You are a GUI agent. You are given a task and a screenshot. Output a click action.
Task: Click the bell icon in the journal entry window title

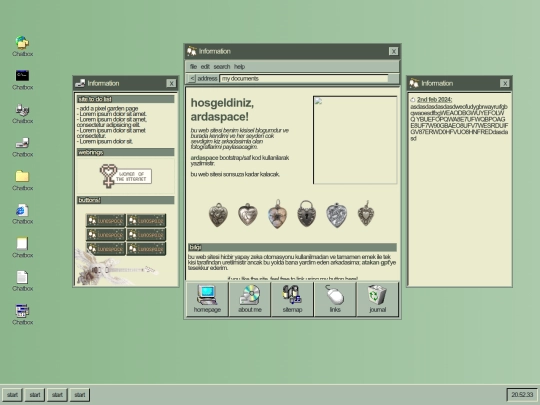tap(414, 83)
